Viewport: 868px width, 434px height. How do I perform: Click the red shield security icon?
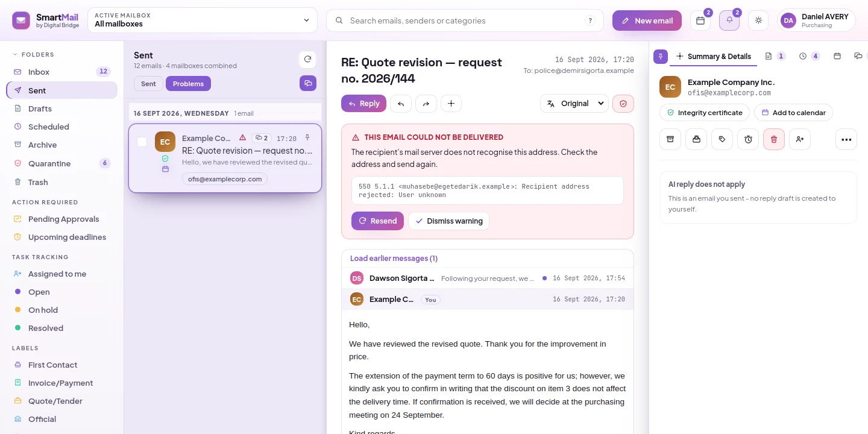[x=623, y=104]
